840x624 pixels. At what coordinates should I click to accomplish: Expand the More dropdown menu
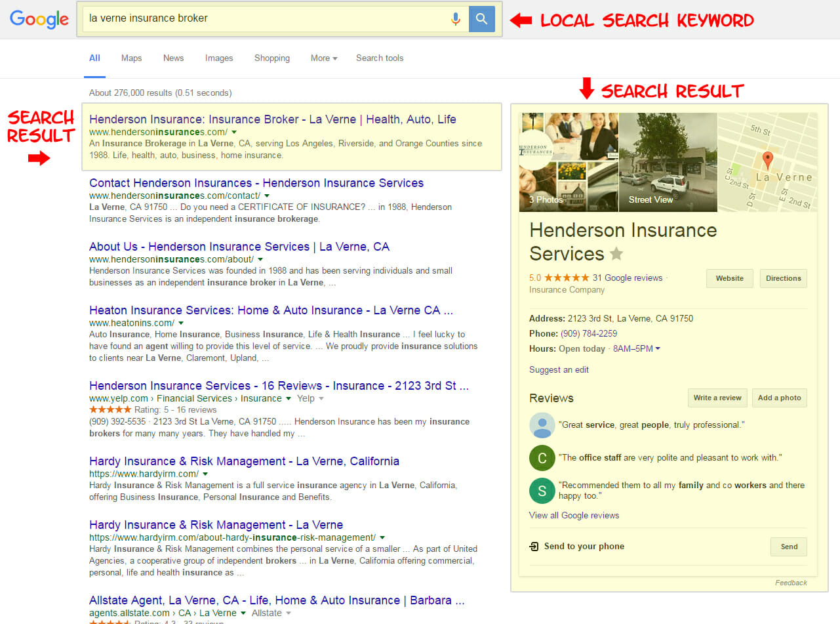(x=324, y=58)
